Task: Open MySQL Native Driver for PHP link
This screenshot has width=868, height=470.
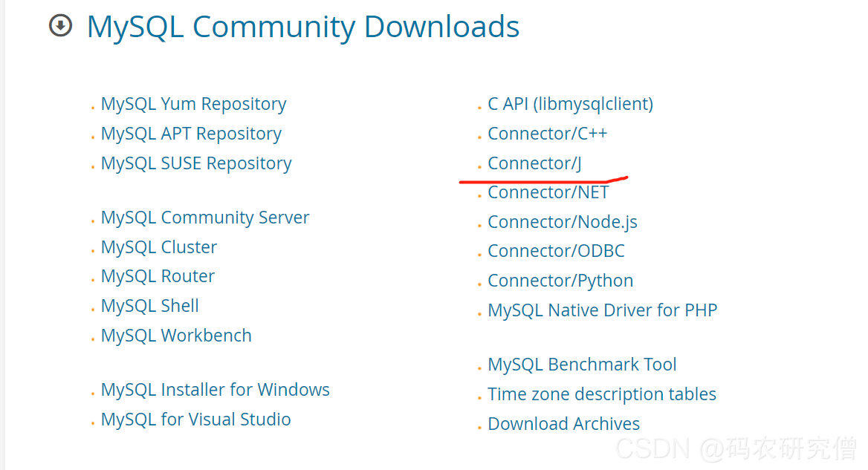Action: coord(602,310)
